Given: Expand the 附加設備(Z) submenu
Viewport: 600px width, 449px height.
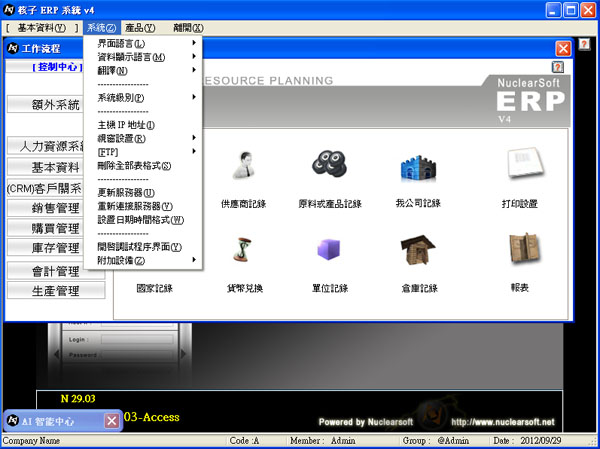Looking at the screenshot, I should click(x=143, y=260).
